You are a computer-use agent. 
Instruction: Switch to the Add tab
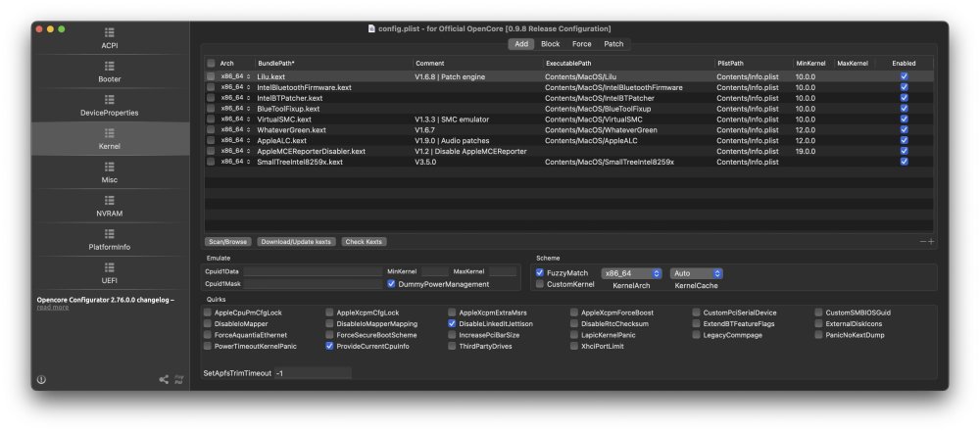pyautogui.click(x=521, y=44)
